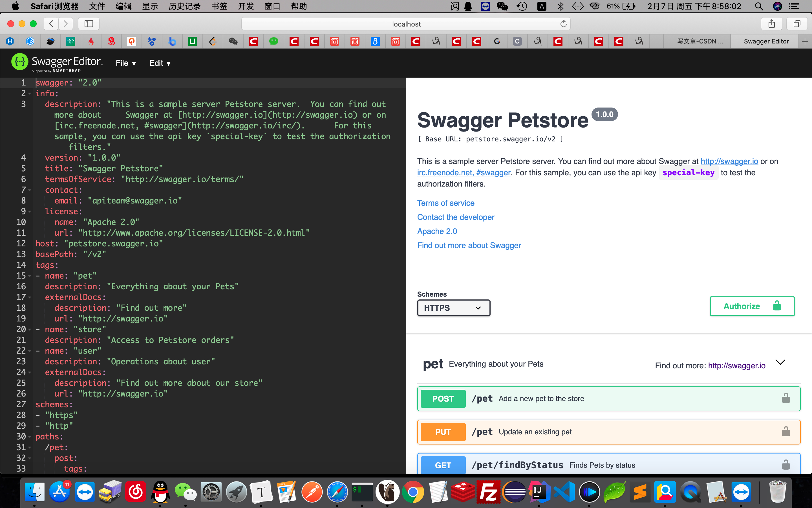812x508 pixels.
Task: Go back using Safari's back arrow
Action: coord(51,23)
